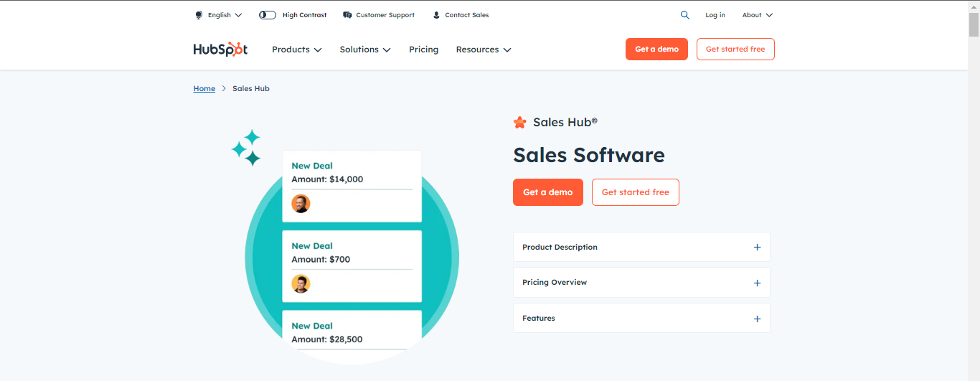Click the Sales Hub star icon
Viewport: 980px width, 381px height.
point(519,123)
